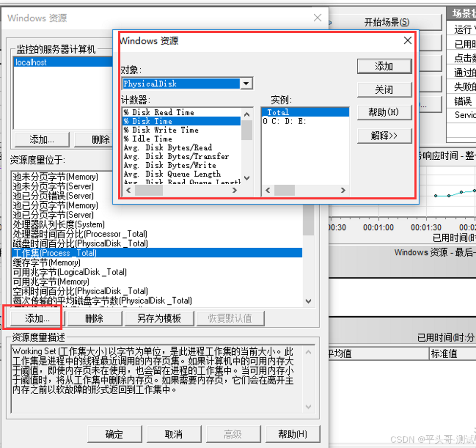Select the "% Idle Time" counter
This screenshot has width=476, height=448.
pos(148,139)
